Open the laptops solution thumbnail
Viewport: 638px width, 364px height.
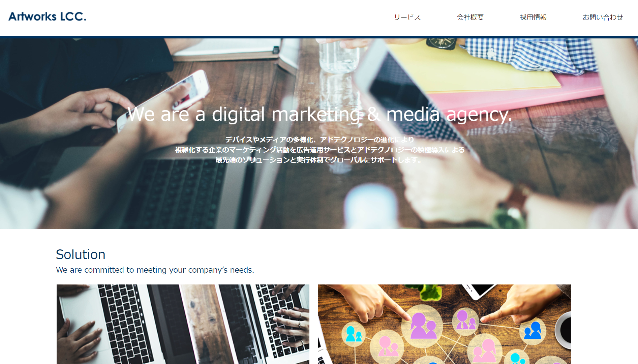pyautogui.click(x=183, y=324)
